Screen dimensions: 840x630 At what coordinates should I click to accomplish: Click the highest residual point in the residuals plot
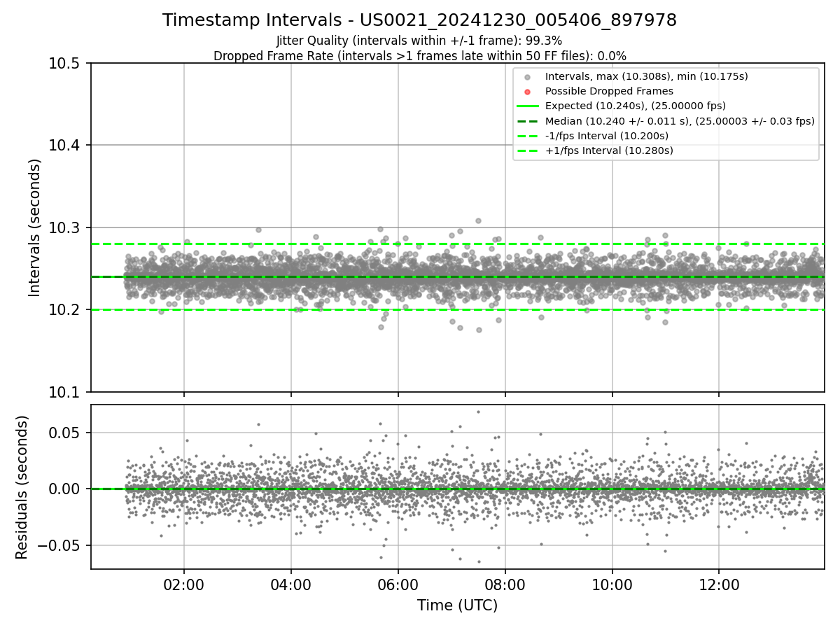coord(478,412)
